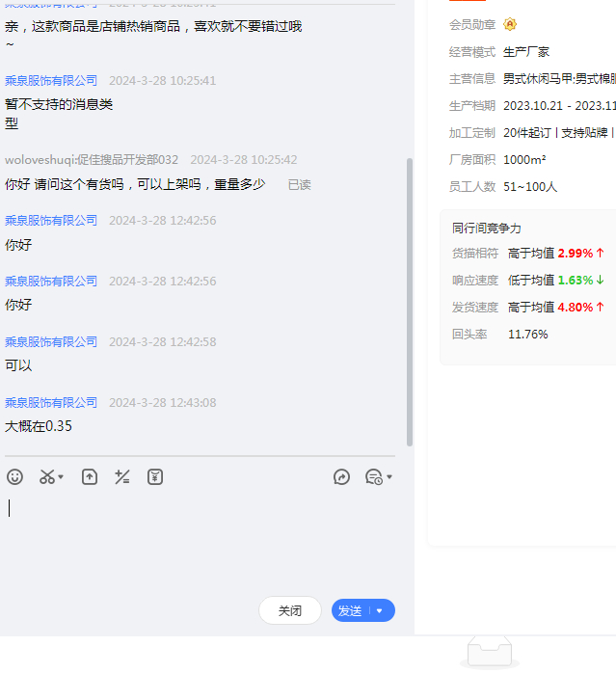The image size is (616, 673).
Task: Send the message with 发送 button
Action: pos(350,610)
